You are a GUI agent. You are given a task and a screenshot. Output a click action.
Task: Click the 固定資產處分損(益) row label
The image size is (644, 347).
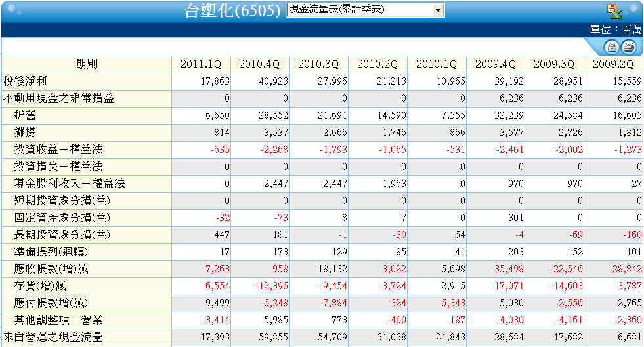(62, 218)
